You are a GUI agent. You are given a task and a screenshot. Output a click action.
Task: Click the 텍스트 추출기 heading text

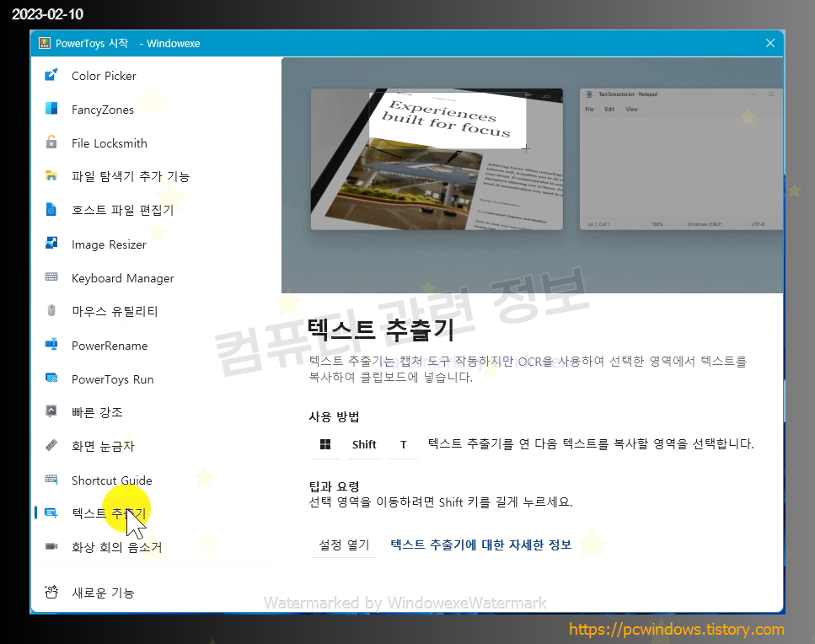pos(381,329)
